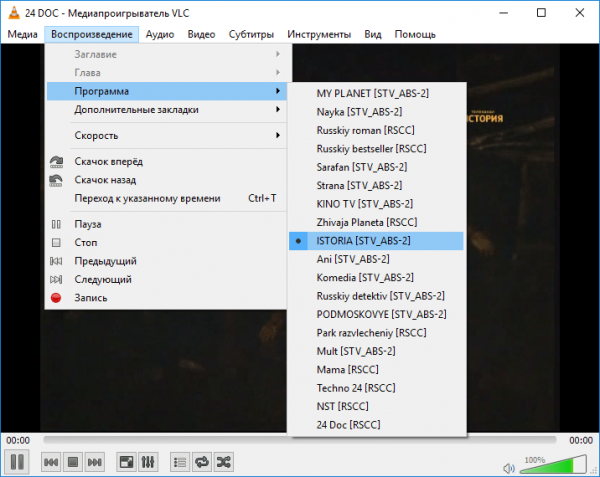Close the Воспроизведение menu

pos(91,34)
